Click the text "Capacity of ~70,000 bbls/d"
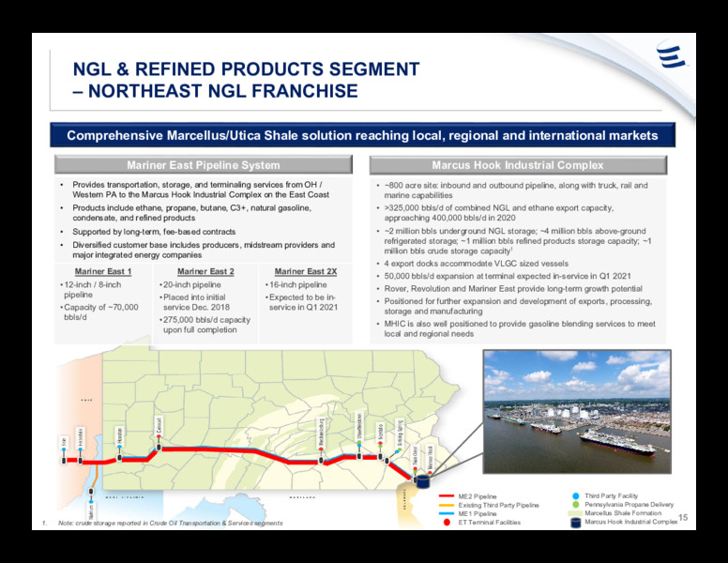Viewport: 728px width, 563px height. tap(101, 312)
